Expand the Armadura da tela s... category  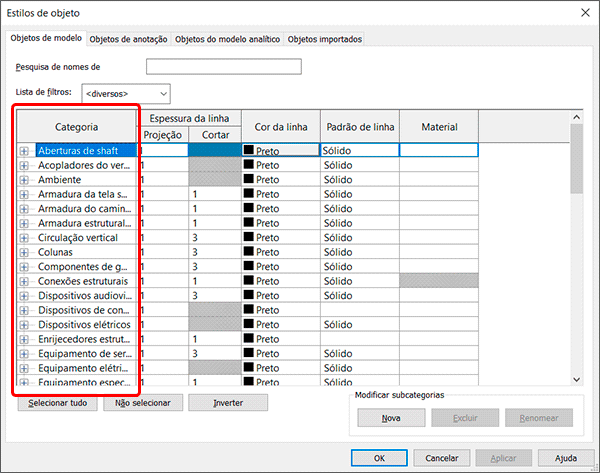tap(24, 195)
